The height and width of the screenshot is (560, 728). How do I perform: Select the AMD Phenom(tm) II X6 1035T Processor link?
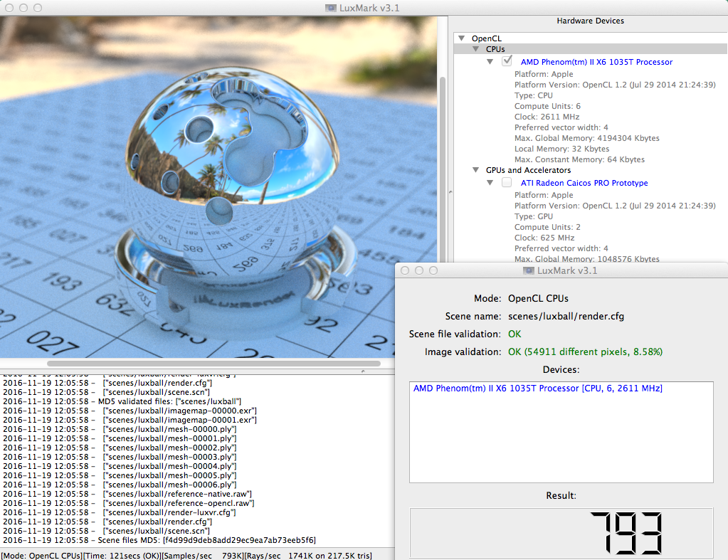click(x=596, y=62)
